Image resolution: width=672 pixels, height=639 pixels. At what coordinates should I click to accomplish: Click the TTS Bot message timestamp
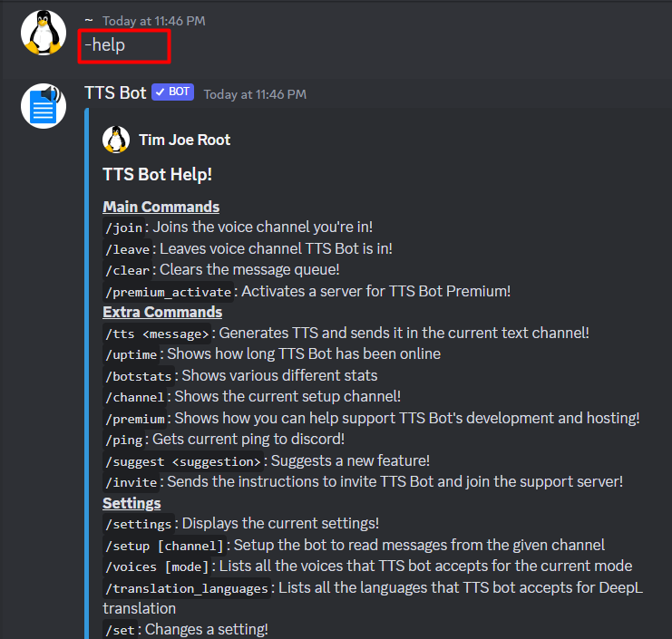[x=255, y=94]
